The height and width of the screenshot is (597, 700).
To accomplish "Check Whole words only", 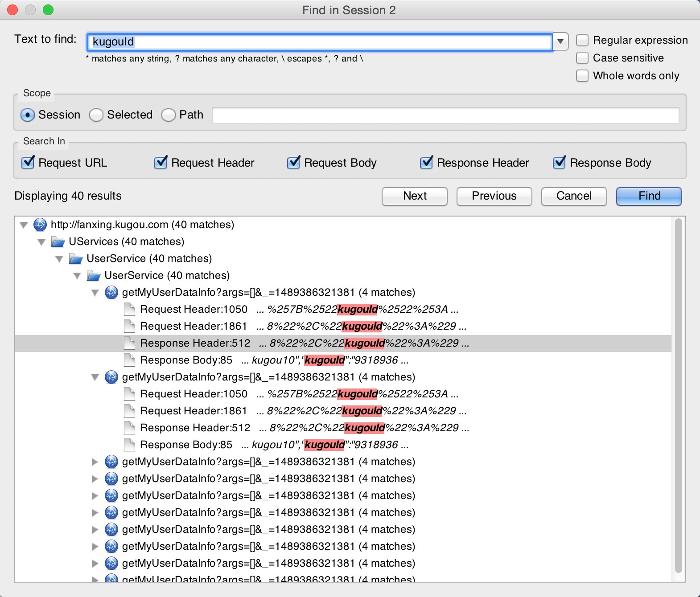I will coord(582,76).
